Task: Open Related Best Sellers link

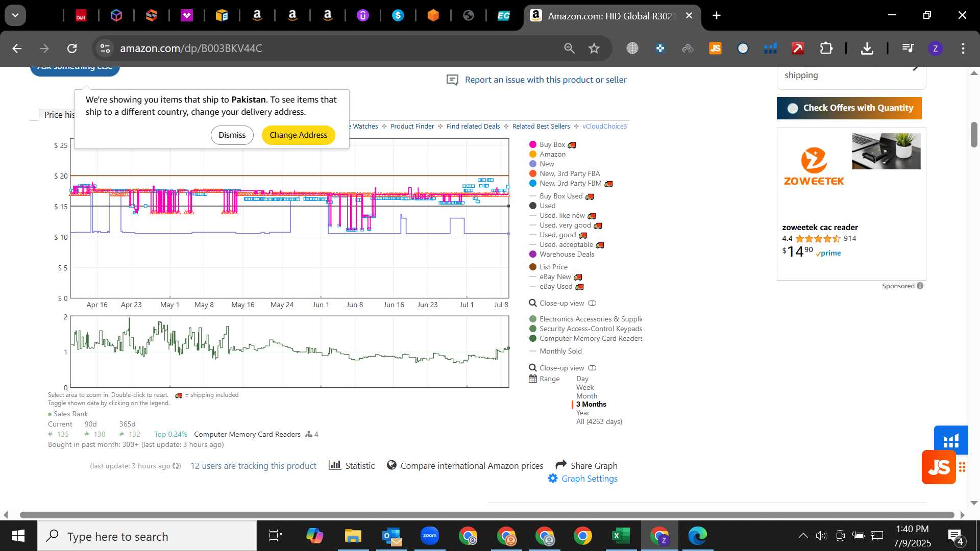Action: click(x=541, y=127)
